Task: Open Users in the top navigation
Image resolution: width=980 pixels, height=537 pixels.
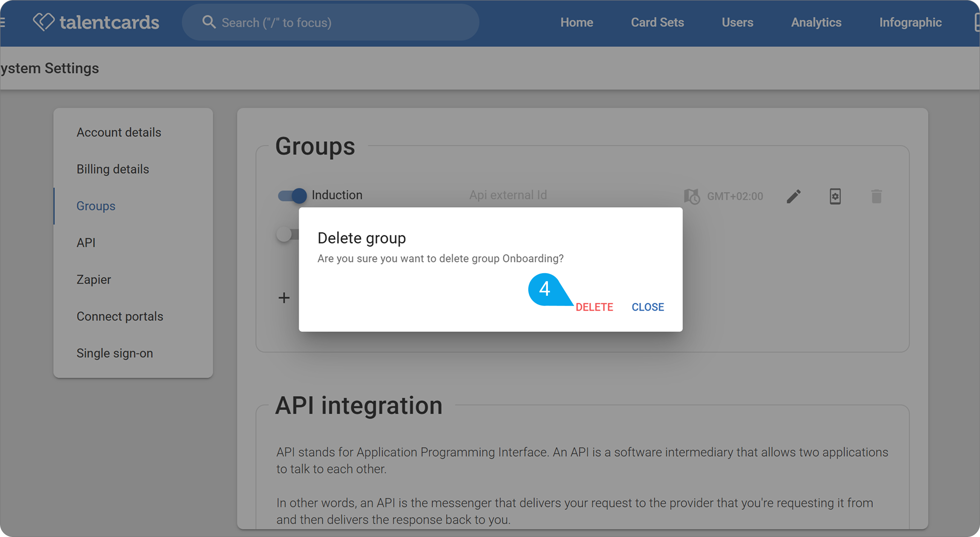Action: click(x=737, y=22)
